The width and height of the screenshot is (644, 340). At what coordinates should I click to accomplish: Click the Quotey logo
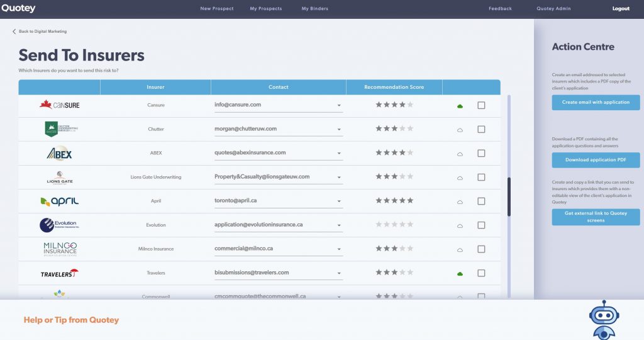[18, 8]
